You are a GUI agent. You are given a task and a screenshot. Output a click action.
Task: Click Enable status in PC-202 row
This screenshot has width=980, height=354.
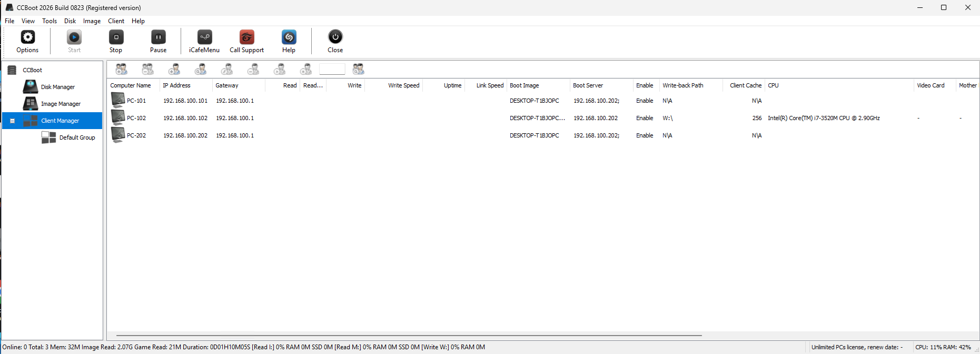645,135
